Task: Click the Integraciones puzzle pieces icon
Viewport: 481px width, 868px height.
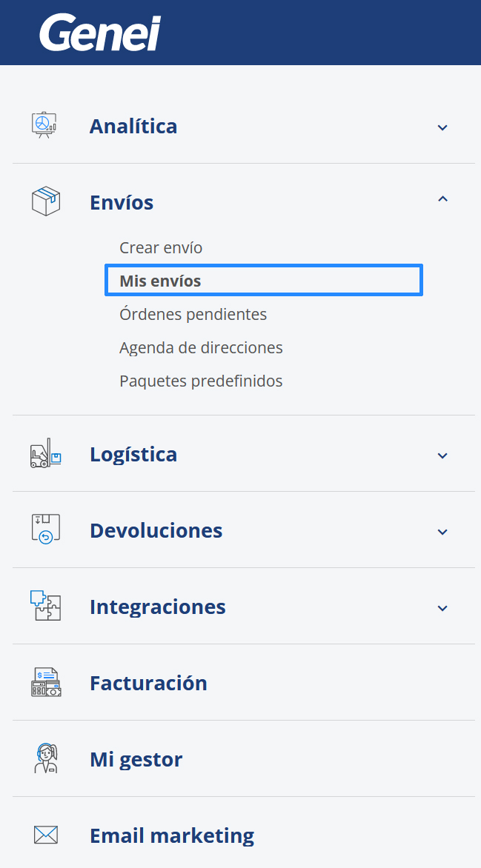Action: 45,607
